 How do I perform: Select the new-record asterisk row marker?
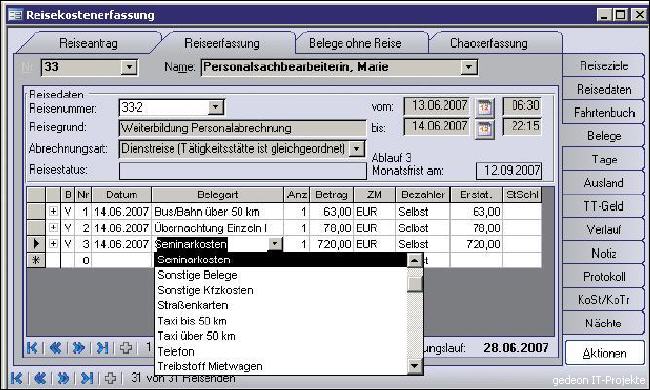coord(36,260)
